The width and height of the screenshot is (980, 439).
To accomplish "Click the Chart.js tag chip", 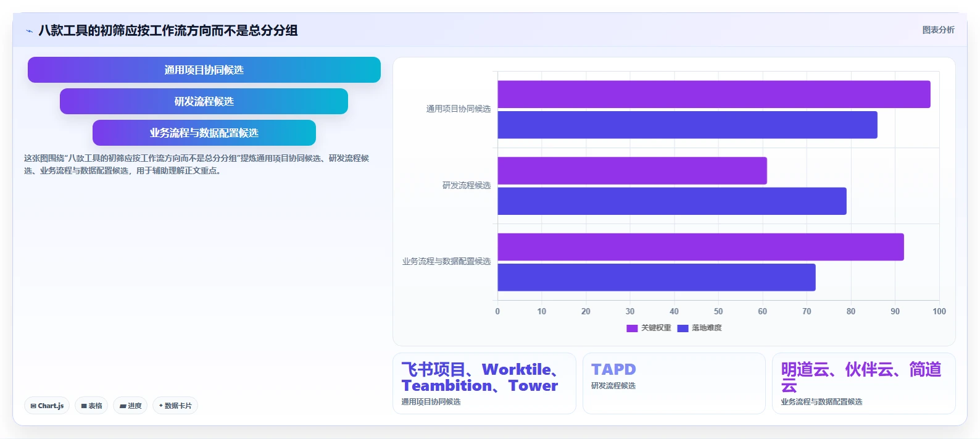I will tap(47, 406).
